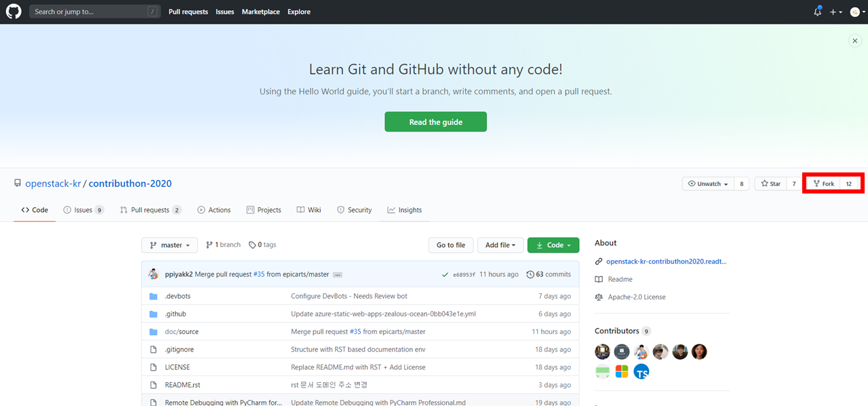Open the LICENSE file
The width and height of the screenshot is (868, 406).
click(178, 367)
